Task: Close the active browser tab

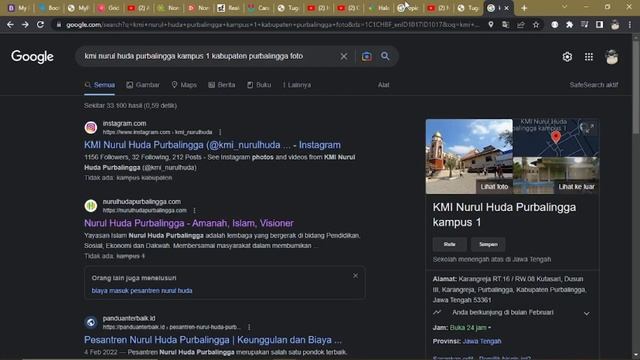Action: tap(507, 8)
